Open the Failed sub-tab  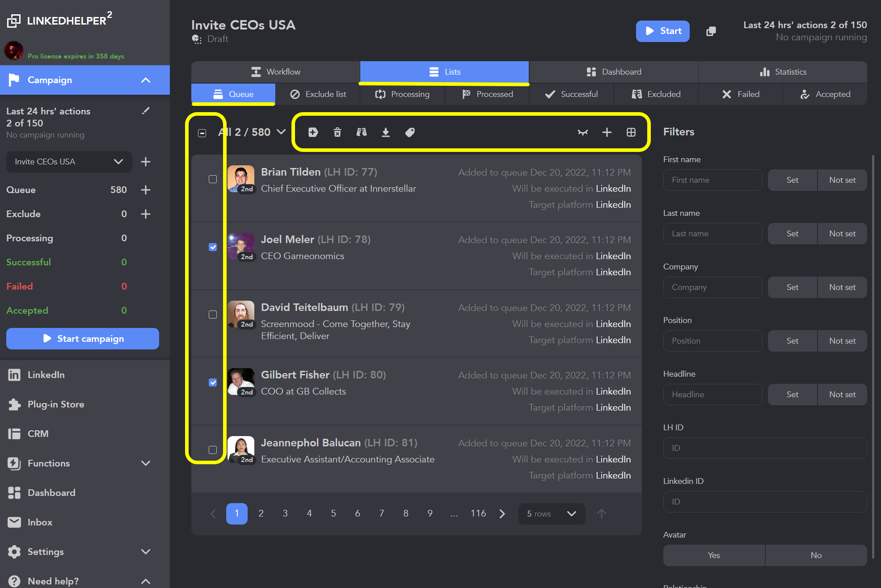pos(741,94)
